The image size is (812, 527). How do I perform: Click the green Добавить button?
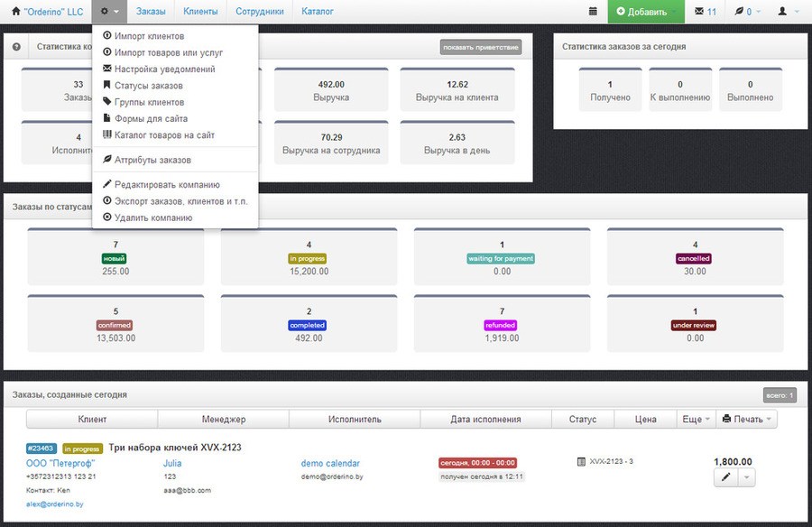pyautogui.click(x=646, y=12)
